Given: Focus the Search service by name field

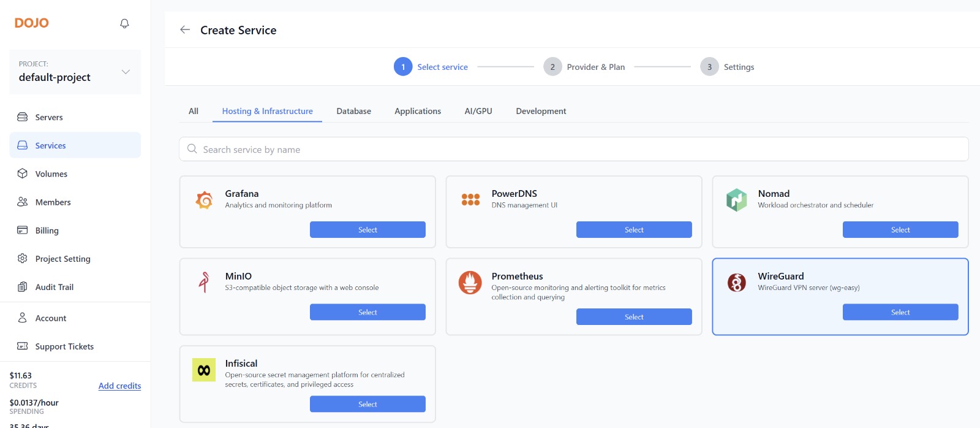Looking at the screenshot, I should (573, 149).
